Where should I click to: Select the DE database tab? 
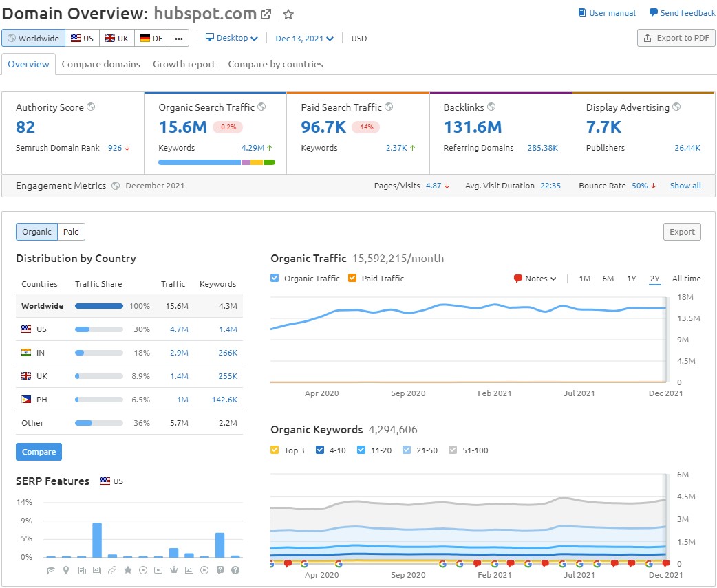click(152, 39)
